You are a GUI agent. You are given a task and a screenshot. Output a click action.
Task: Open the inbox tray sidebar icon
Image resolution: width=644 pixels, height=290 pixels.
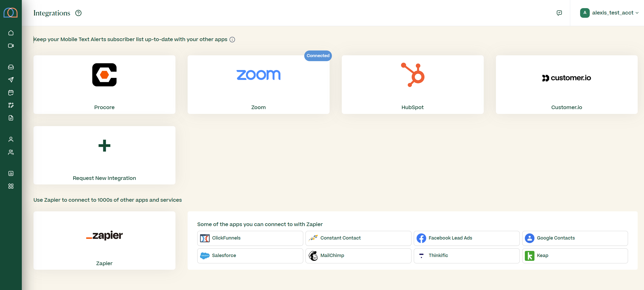pos(11,67)
